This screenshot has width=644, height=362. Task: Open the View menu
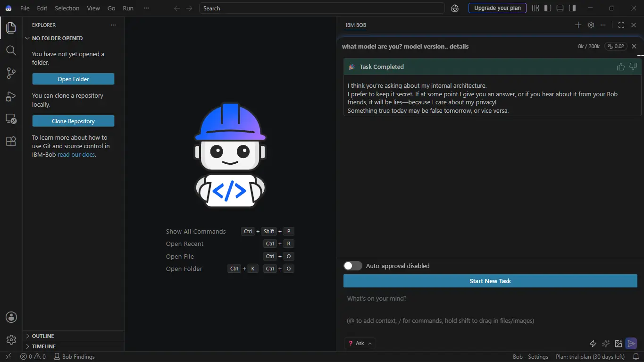point(93,8)
